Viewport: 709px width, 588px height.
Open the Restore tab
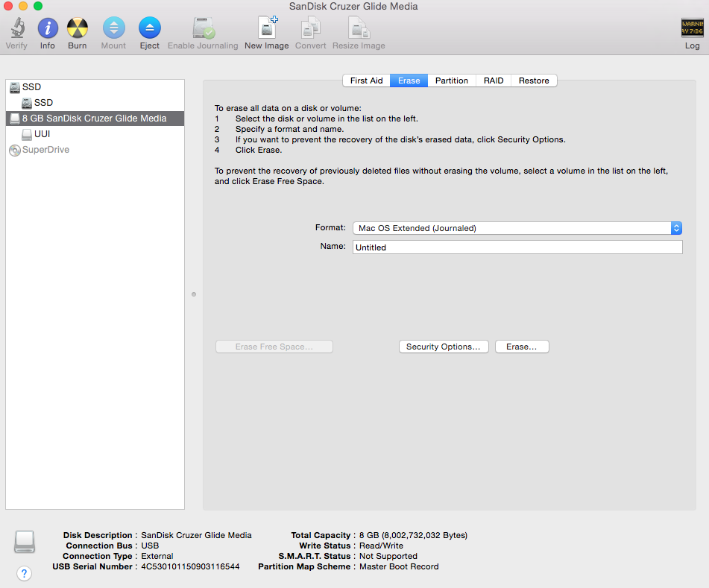pyautogui.click(x=534, y=80)
